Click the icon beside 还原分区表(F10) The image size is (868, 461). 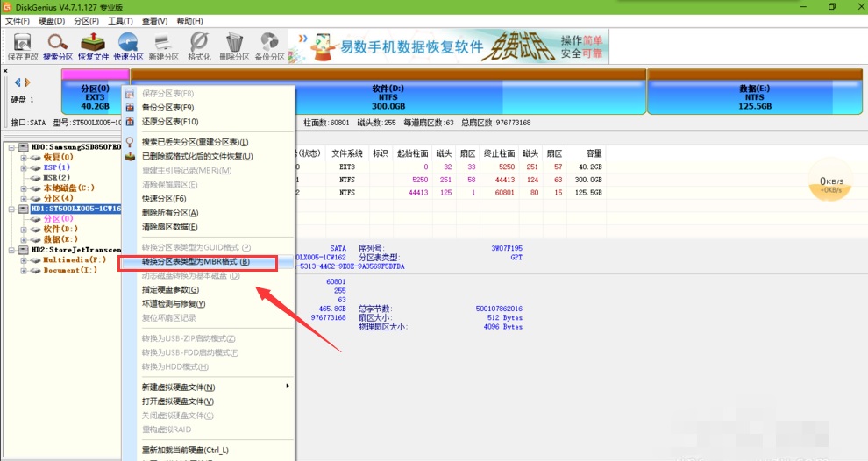130,122
